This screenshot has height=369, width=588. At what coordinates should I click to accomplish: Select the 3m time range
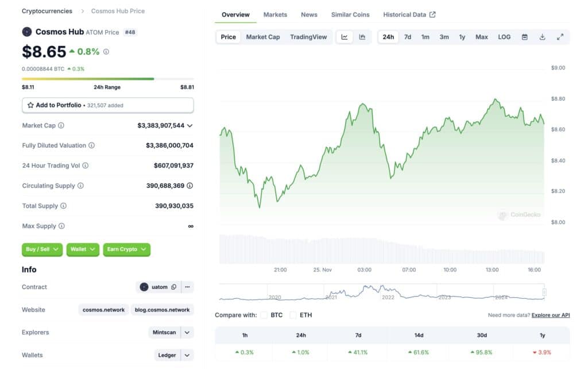tap(444, 37)
